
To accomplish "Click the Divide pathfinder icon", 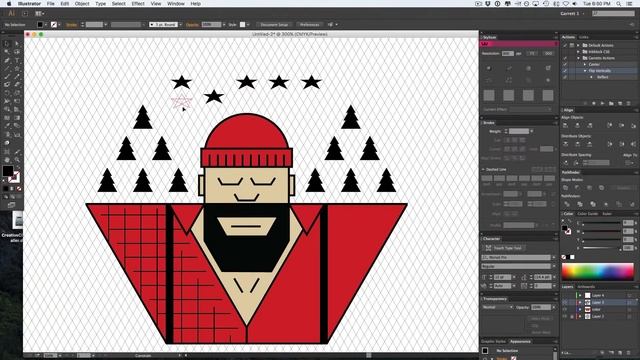I will [x=567, y=204].
